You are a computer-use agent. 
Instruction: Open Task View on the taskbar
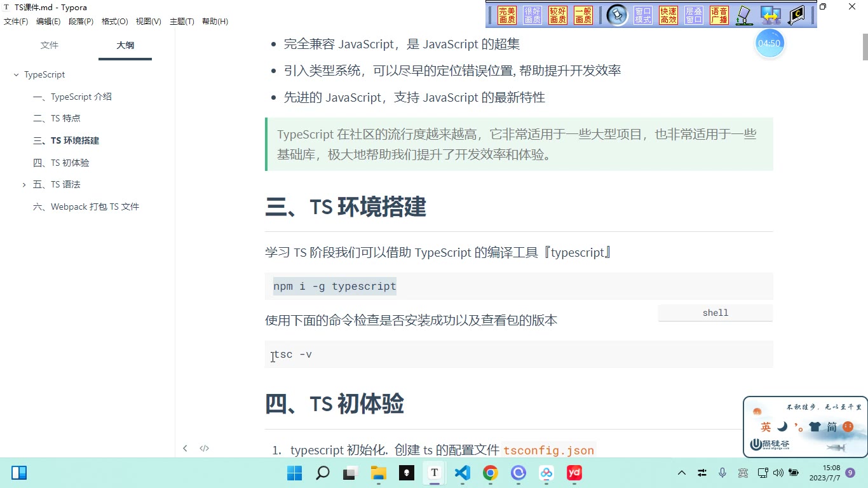tap(350, 473)
